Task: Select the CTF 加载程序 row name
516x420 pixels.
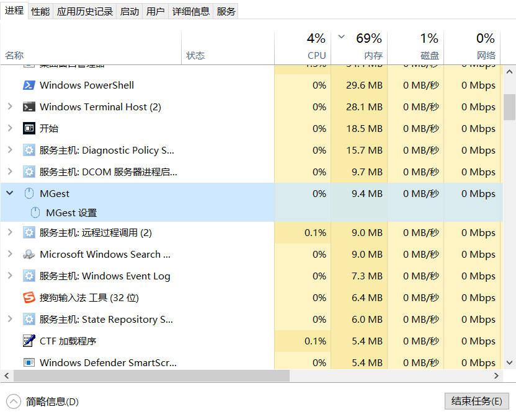Action: 68,341
